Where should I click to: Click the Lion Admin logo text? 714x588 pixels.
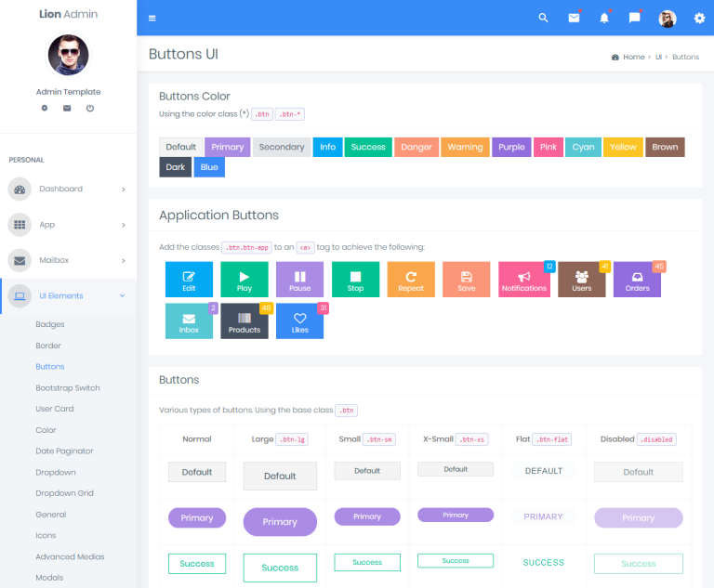68,14
